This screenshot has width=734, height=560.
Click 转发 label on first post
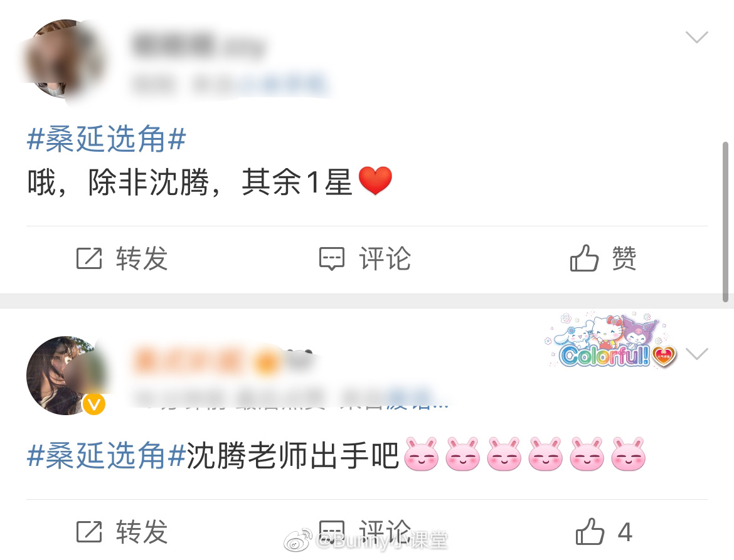tap(142, 258)
